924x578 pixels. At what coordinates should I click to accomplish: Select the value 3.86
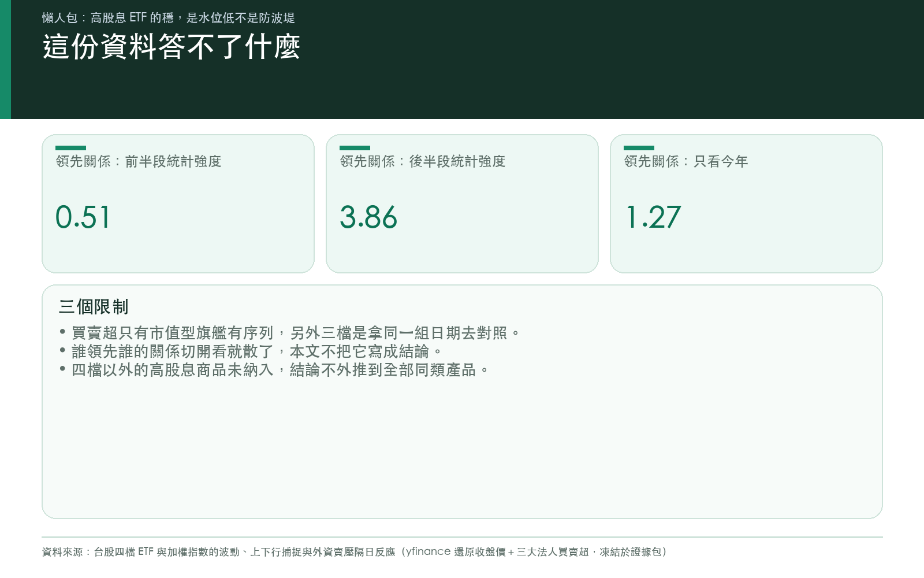tap(368, 217)
